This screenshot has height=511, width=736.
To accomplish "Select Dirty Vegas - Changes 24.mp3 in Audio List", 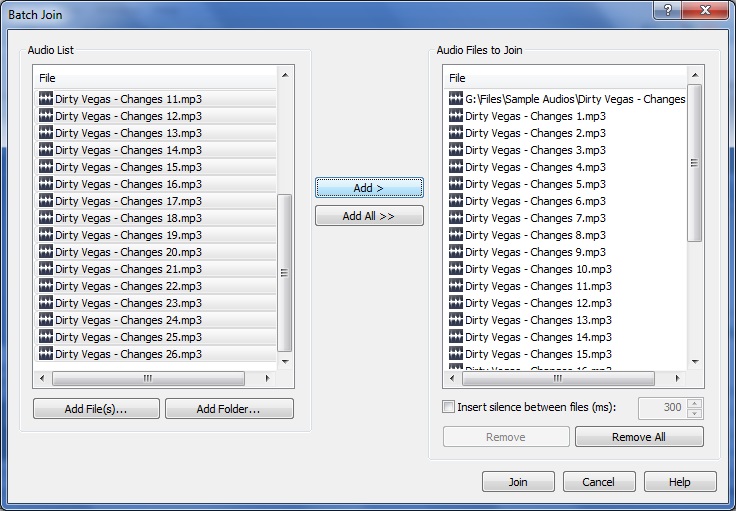I will 155,320.
